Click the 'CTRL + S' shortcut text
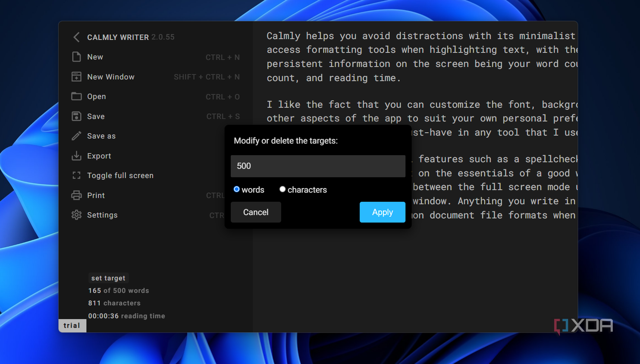 [223, 116]
